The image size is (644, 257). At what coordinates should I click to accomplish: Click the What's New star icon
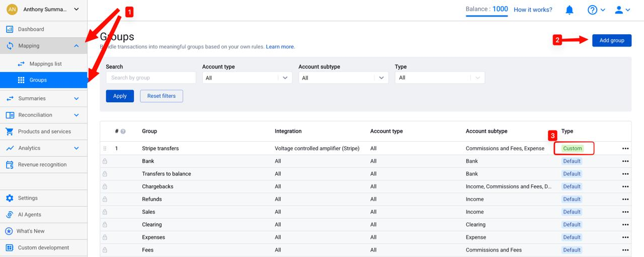tap(9, 231)
